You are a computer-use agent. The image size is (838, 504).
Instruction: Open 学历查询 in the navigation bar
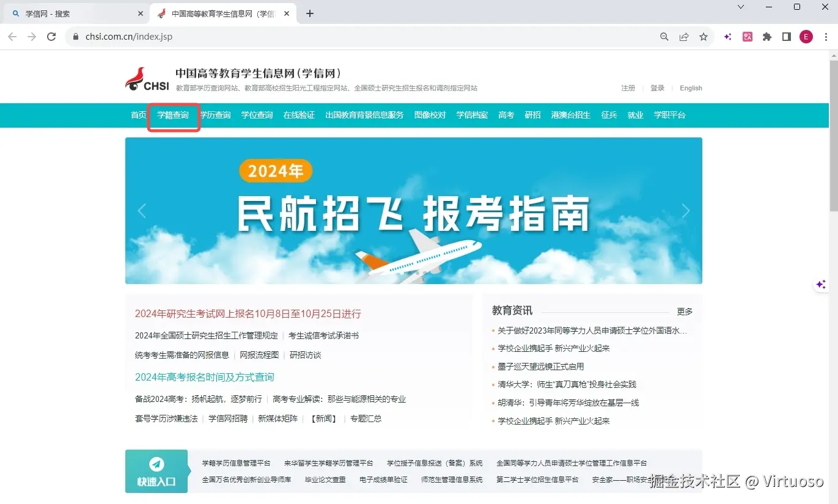click(x=215, y=115)
